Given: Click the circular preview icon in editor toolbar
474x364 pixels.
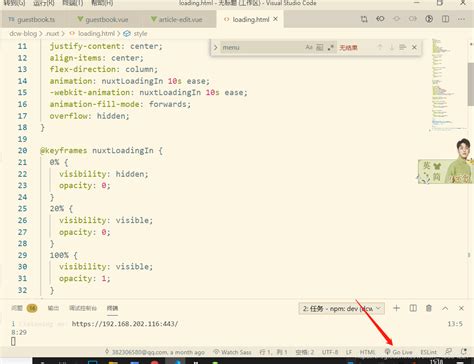Looking at the screenshot, I should [x=429, y=19].
